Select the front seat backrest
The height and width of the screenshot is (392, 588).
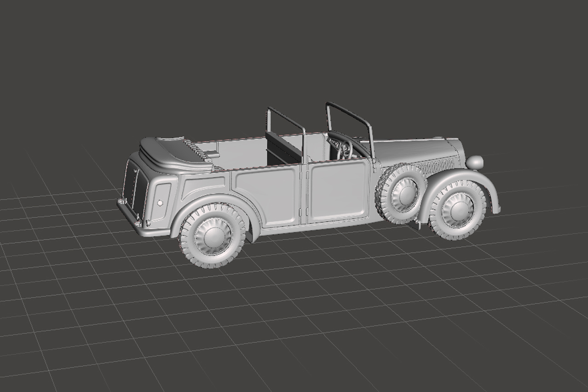tap(283, 146)
